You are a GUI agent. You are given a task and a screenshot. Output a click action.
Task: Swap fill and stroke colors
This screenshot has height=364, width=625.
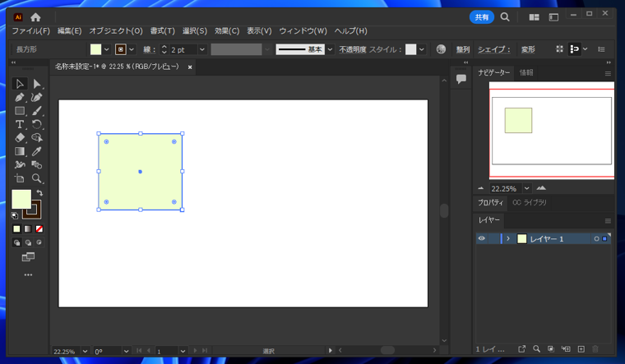39,193
